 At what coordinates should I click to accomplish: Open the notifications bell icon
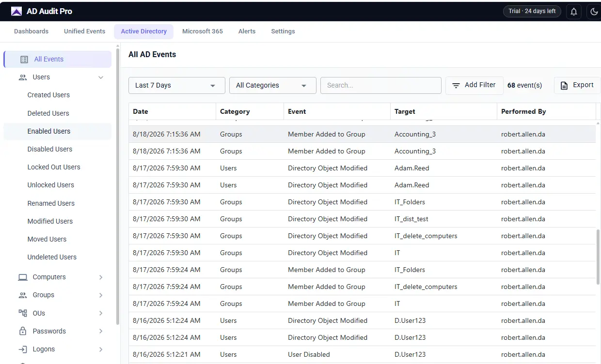pyautogui.click(x=574, y=12)
